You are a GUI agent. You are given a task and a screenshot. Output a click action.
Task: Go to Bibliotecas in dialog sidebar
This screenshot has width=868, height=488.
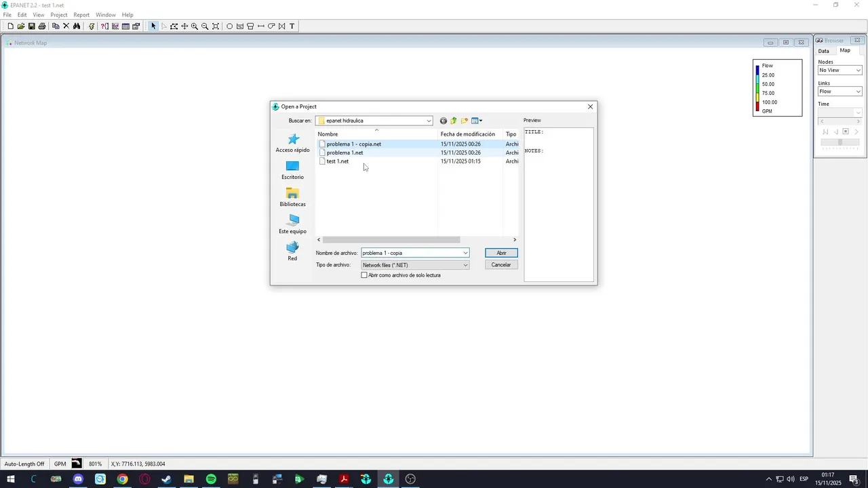[x=292, y=197]
